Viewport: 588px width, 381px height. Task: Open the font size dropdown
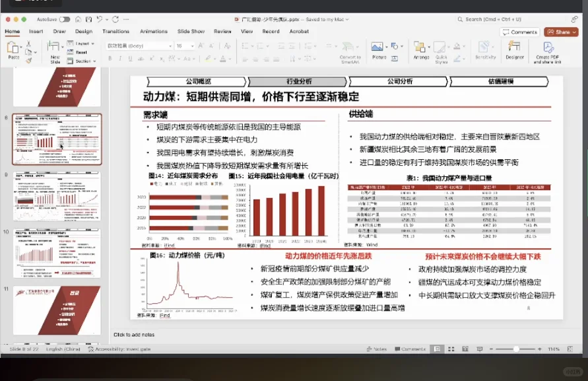[191, 46]
